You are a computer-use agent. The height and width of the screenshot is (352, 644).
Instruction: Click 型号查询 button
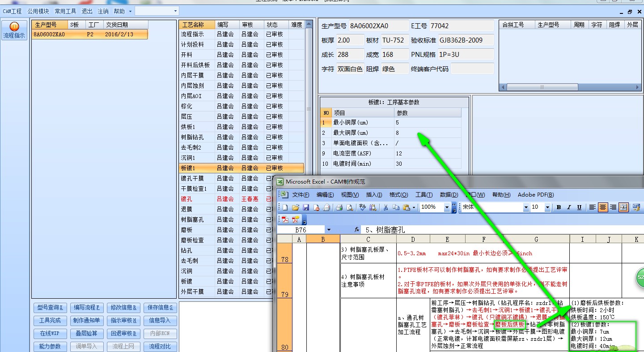50,308
